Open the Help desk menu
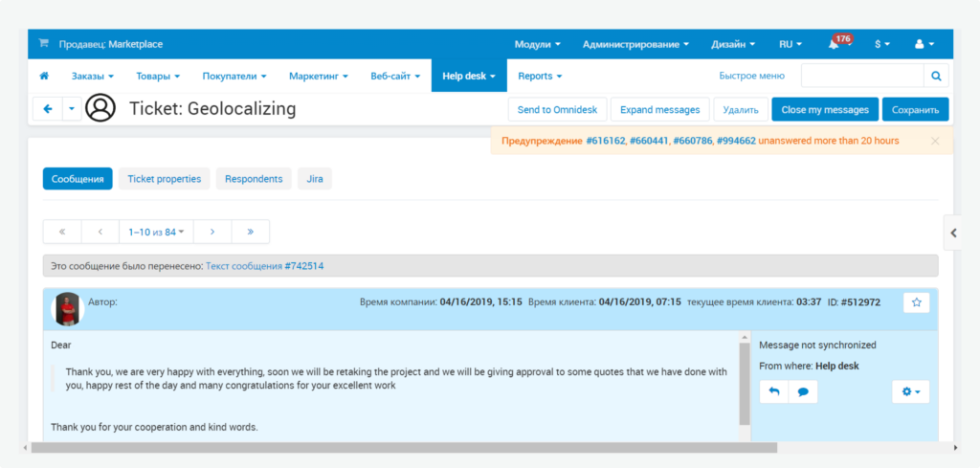This screenshot has height=468, width=980. [468, 76]
